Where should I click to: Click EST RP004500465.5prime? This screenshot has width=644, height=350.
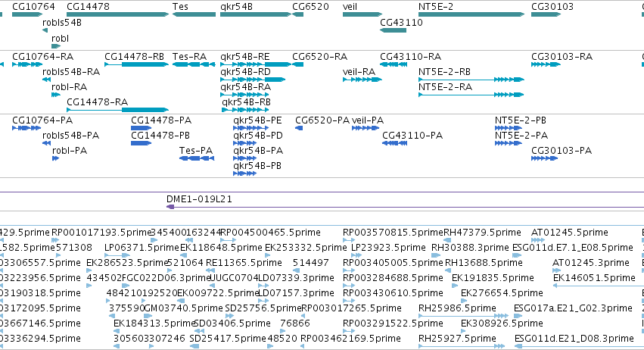point(270,233)
